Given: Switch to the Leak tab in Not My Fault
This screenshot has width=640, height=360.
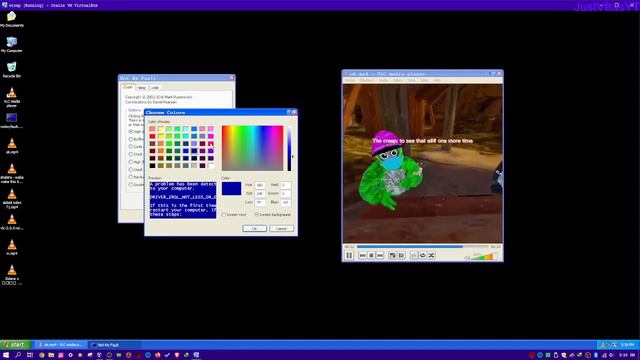Looking at the screenshot, I should [155, 88].
